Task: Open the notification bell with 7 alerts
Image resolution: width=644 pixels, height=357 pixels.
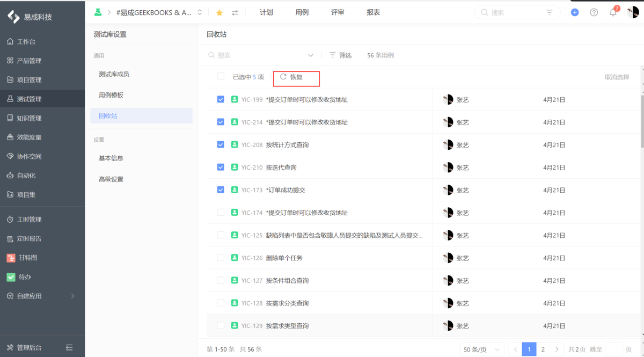Action: (x=612, y=12)
